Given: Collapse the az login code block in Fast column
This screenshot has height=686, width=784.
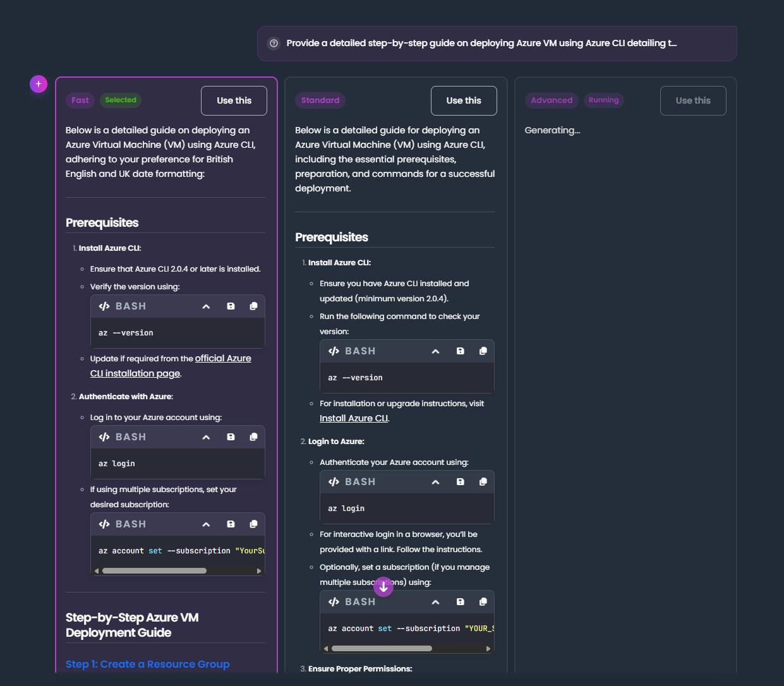Looking at the screenshot, I should [206, 437].
